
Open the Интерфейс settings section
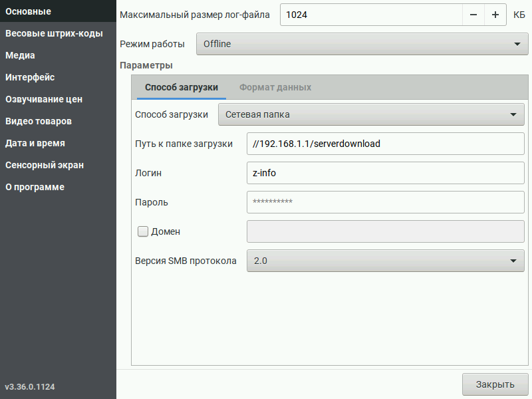[58, 77]
